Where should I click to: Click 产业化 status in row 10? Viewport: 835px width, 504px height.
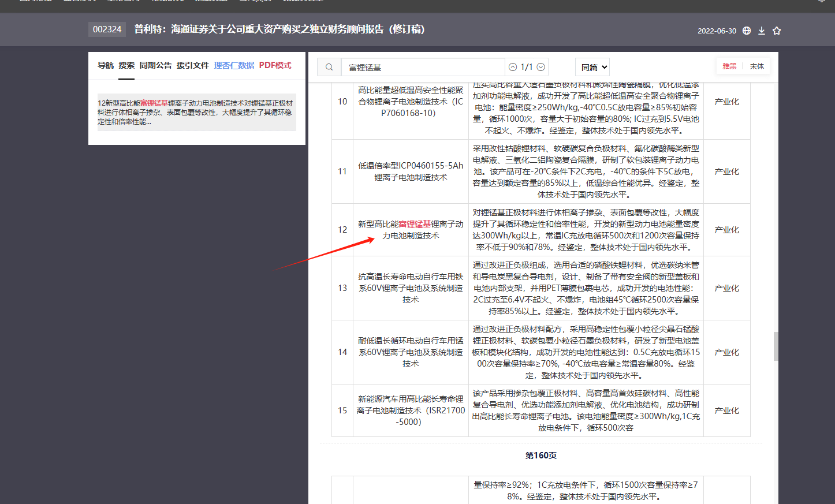(x=726, y=102)
